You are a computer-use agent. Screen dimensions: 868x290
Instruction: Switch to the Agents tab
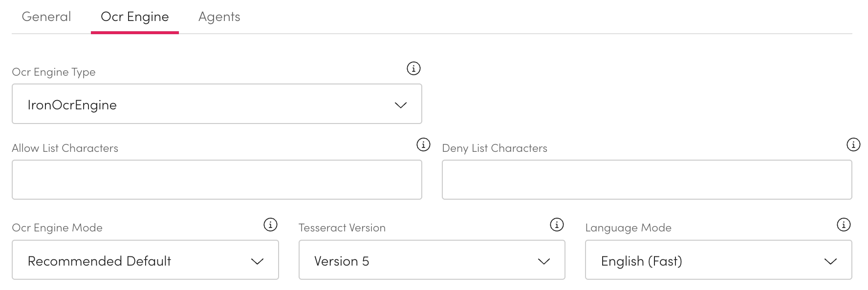[x=219, y=17]
